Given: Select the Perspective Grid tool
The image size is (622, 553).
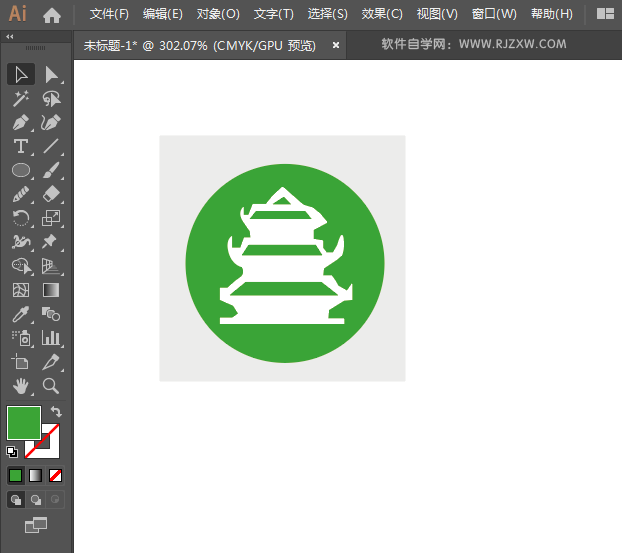Looking at the screenshot, I should click(x=51, y=266).
